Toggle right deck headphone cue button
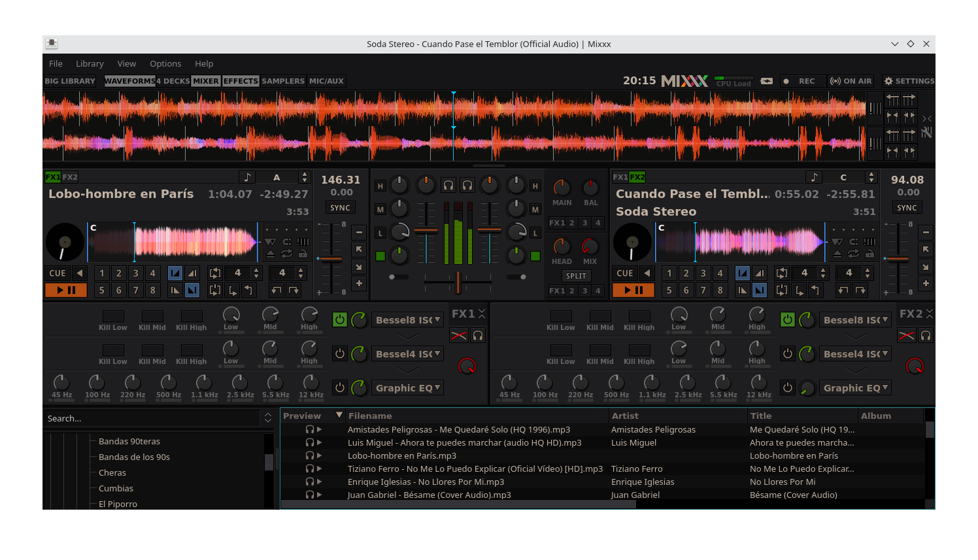This screenshot has height=560, width=978. click(x=467, y=186)
